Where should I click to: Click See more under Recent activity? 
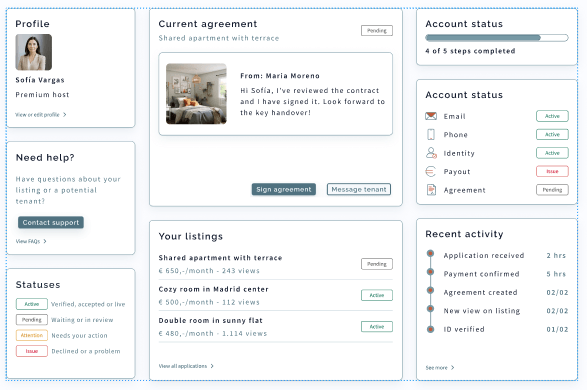click(440, 368)
